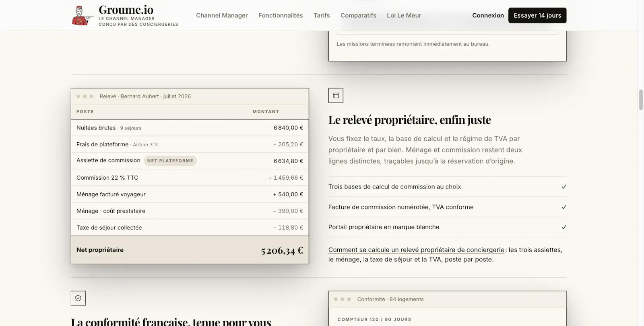Screen dimensions: 644x326
Task: Click the POSTE column header
Action: [85, 112]
